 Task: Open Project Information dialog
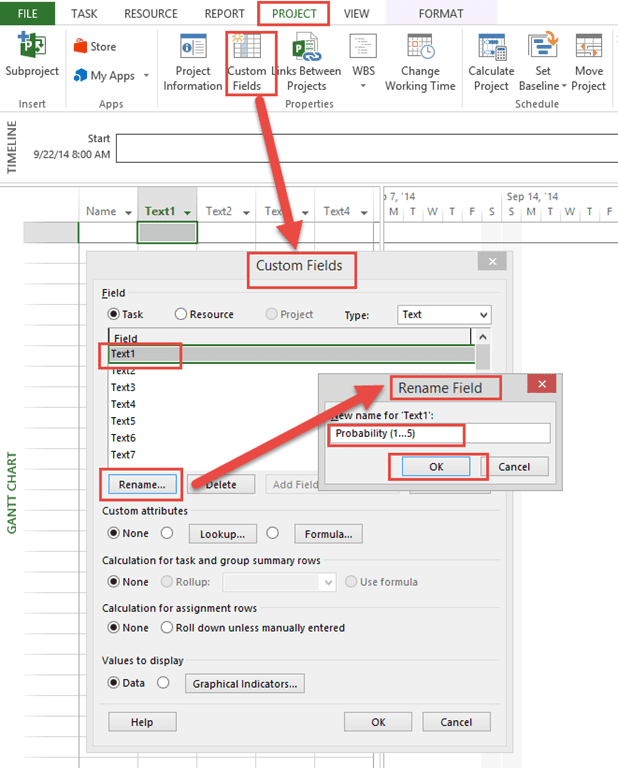coord(192,63)
